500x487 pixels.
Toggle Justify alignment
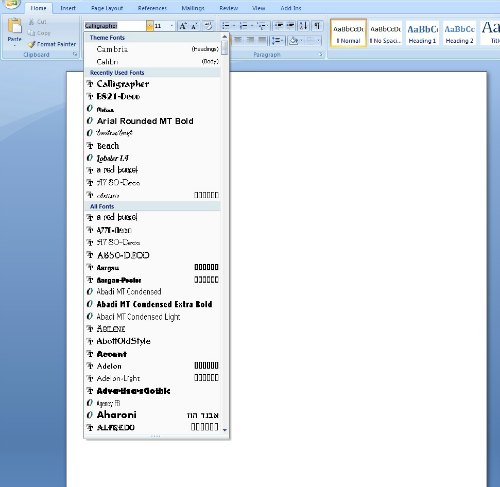click(x=263, y=40)
